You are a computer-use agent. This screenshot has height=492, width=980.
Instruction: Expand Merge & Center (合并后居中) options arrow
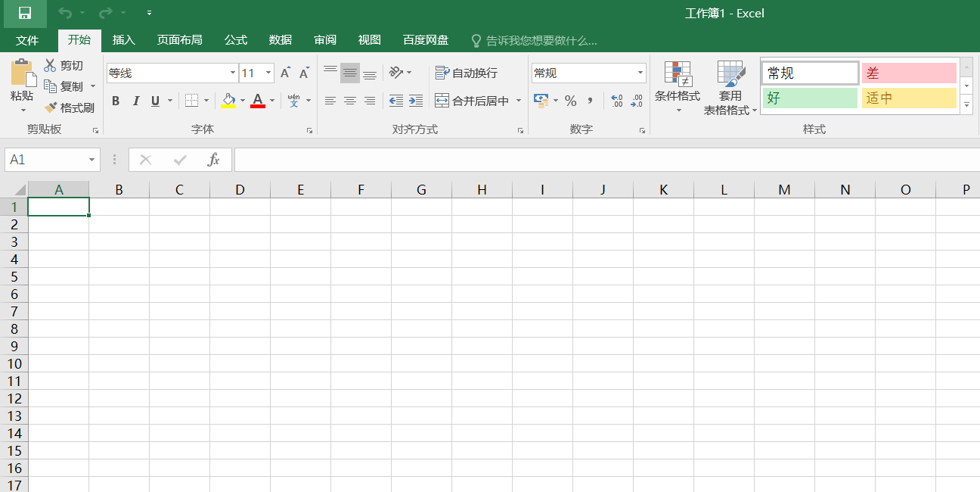tap(519, 101)
